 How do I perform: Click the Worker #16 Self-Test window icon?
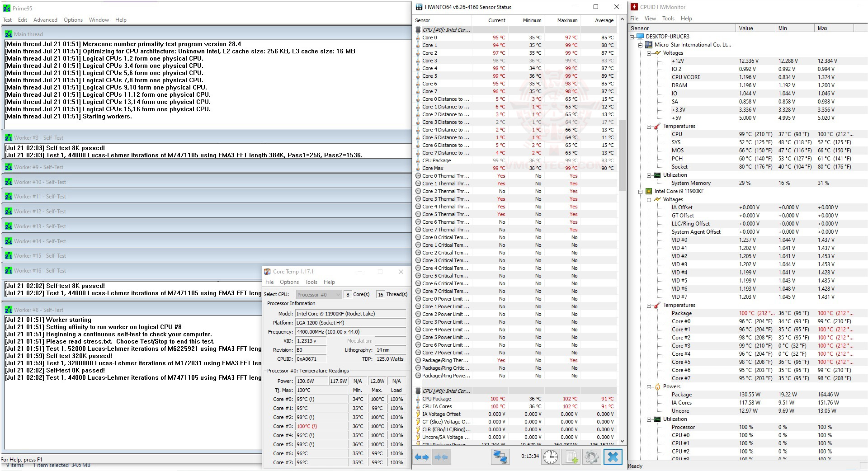point(8,270)
